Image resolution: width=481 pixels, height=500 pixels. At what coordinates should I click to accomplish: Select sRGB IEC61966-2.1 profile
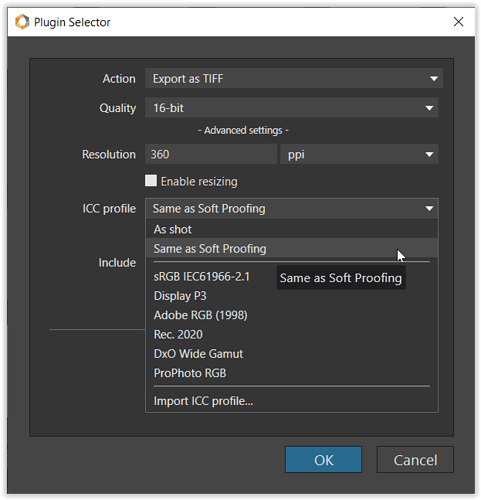(x=202, y=277)
